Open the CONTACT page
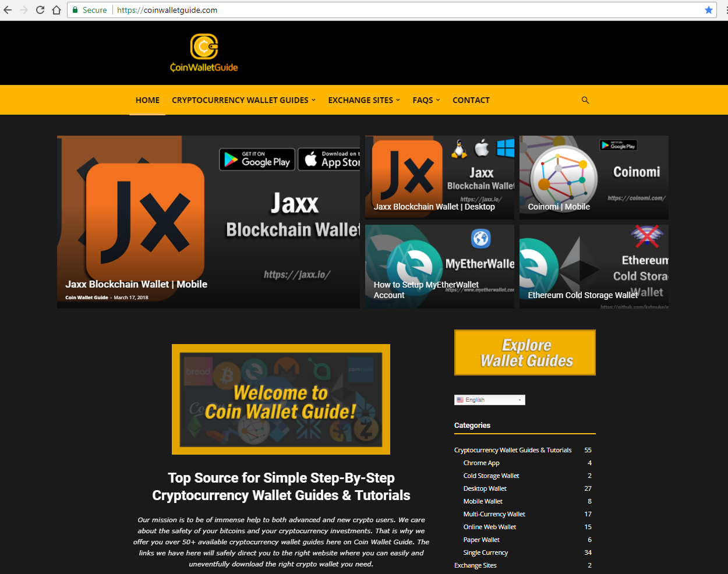The height and width of the screenshot is (574, 728). click(471, 100)
